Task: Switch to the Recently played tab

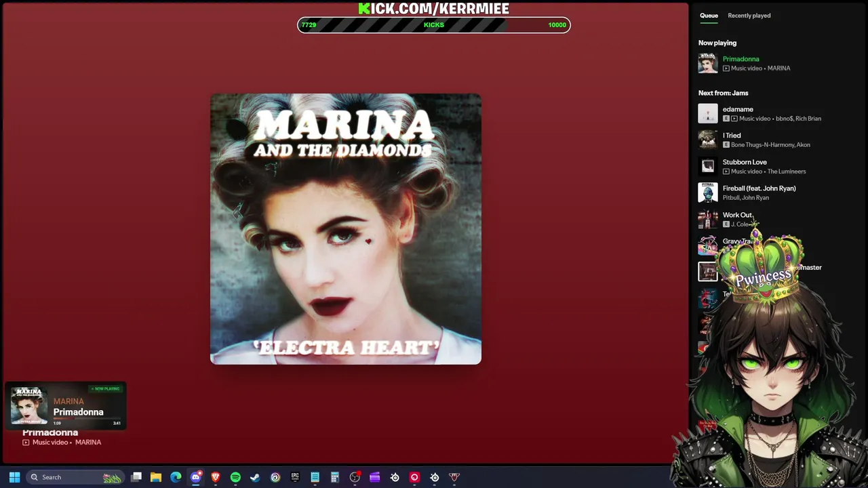Action: click(749, 16)
